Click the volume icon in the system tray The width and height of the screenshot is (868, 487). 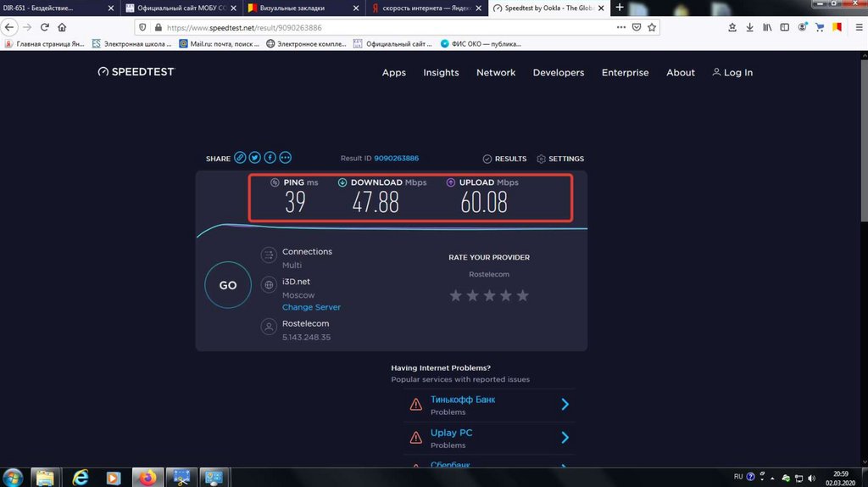811,479
